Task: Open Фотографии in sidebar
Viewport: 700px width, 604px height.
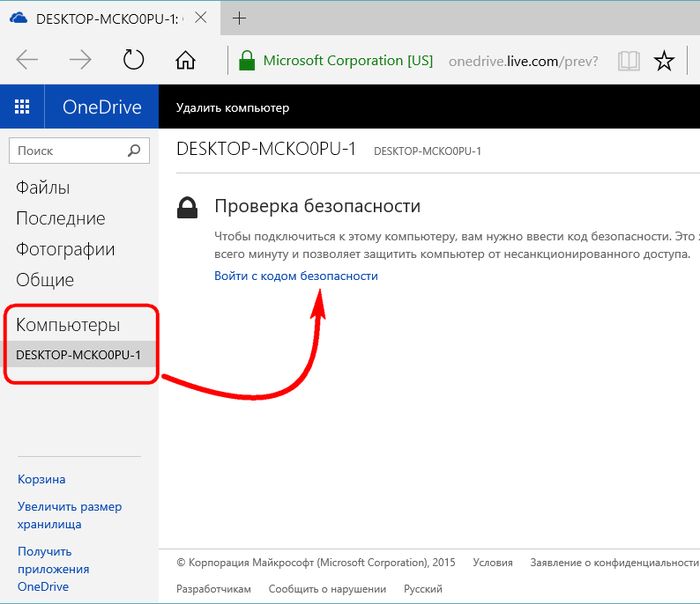Action: [x=66, y=250]
